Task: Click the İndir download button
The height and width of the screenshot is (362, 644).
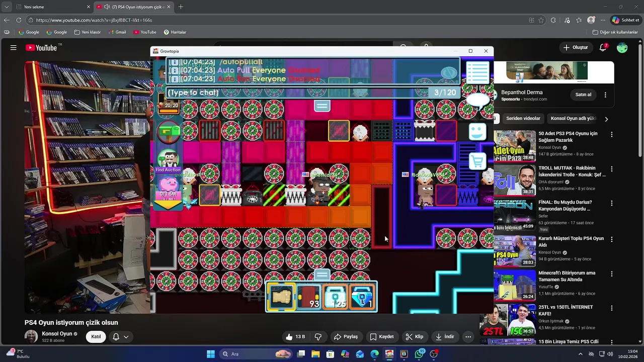Action: 445,337
